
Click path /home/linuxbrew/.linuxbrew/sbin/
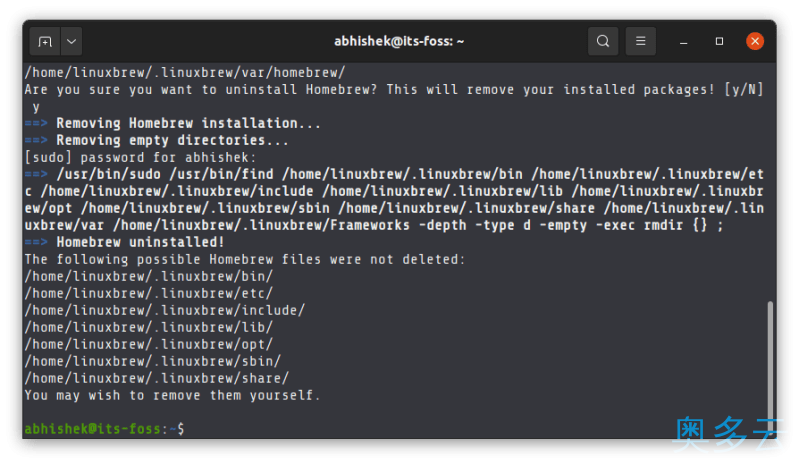[153, 361]
